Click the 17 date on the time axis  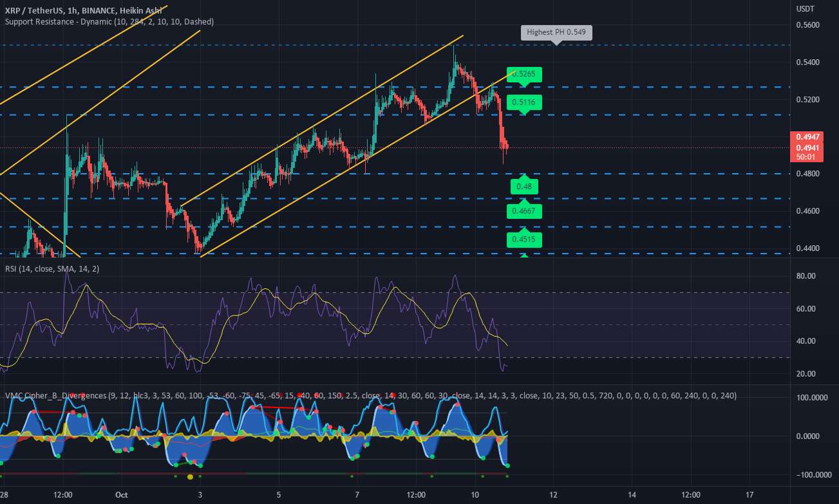749,495
